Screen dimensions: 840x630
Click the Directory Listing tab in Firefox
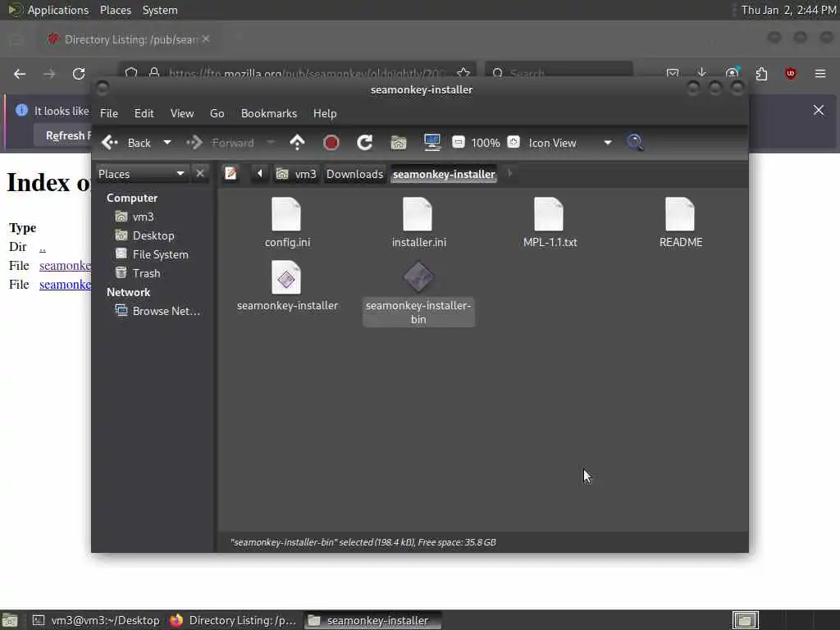click(x=127, y=39)
